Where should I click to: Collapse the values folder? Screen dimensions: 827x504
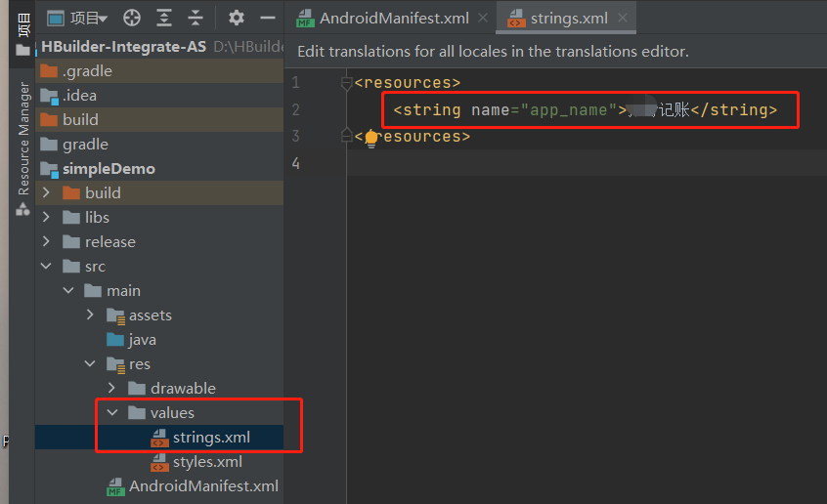(x=112, y=413)
